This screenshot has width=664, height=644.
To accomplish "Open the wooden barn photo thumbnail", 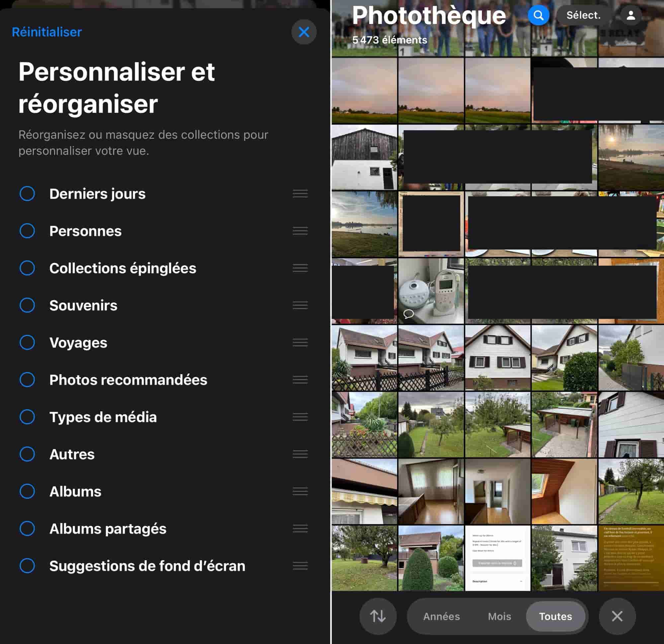I will point(364,157).
